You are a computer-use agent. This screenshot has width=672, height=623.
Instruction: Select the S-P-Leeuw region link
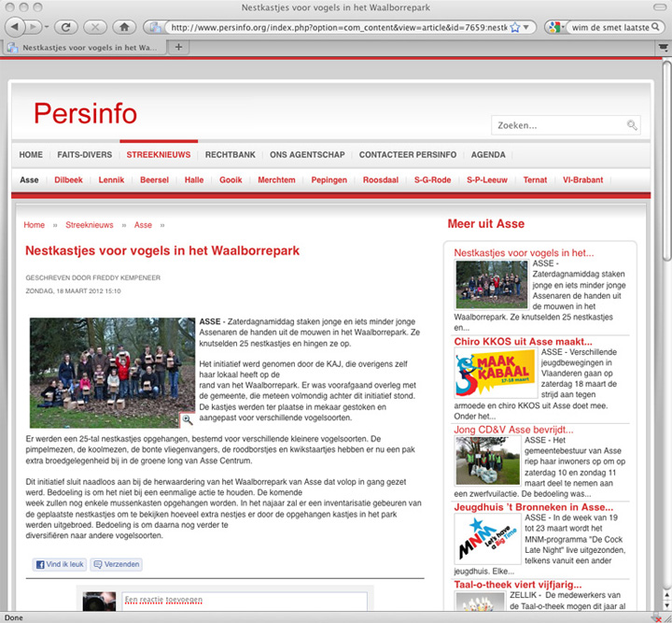[487, 180]
